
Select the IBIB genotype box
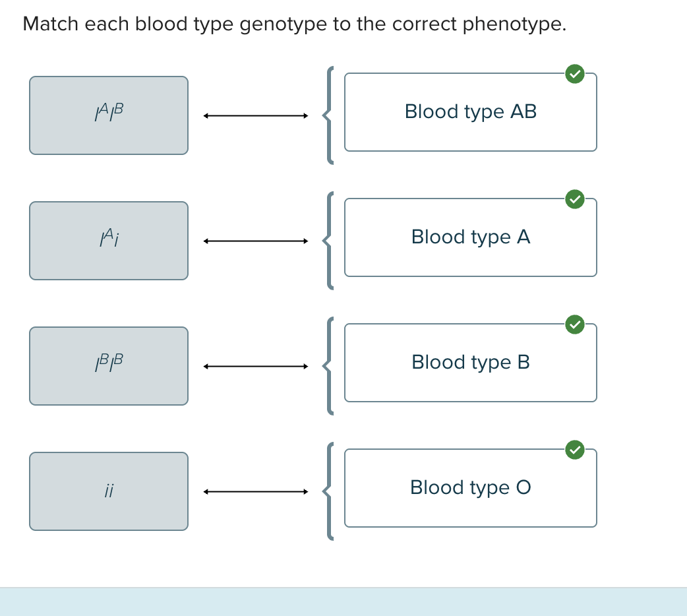109,366
